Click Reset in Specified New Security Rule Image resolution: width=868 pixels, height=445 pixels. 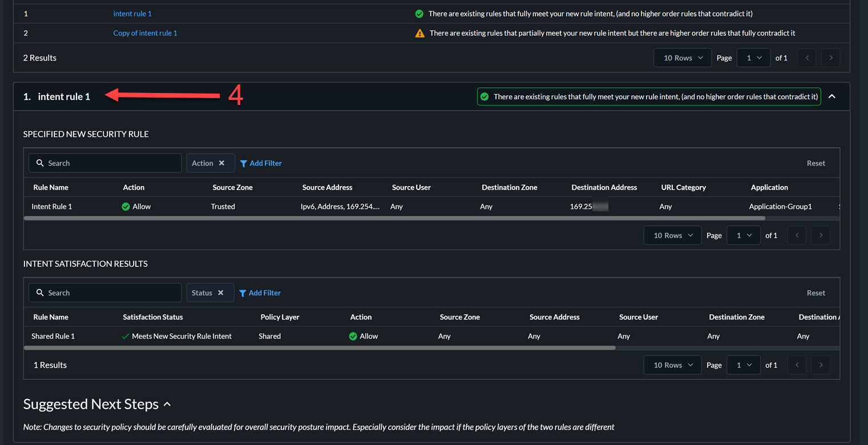tap(815, 163)
